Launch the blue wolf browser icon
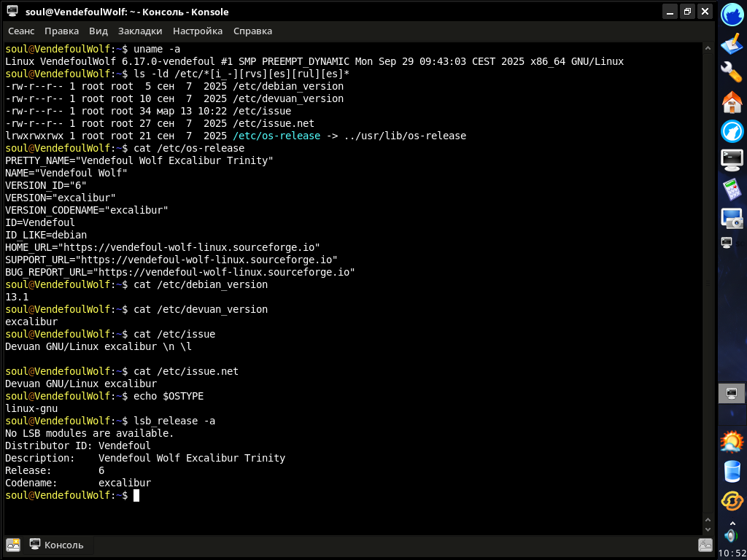This screenshot has width=747, height=560. pos(732,131)
